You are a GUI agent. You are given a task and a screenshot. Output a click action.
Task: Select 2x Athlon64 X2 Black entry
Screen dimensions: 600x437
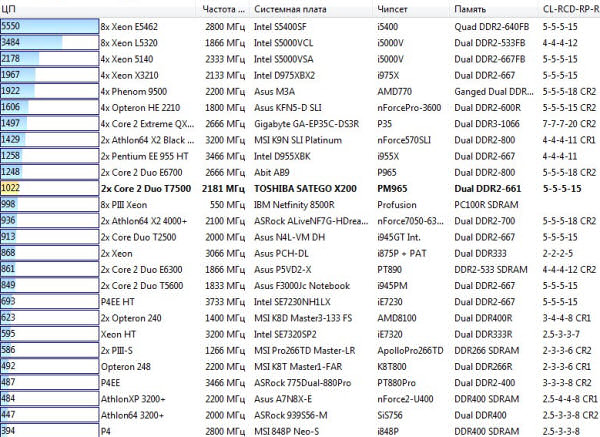coord(147,140)
